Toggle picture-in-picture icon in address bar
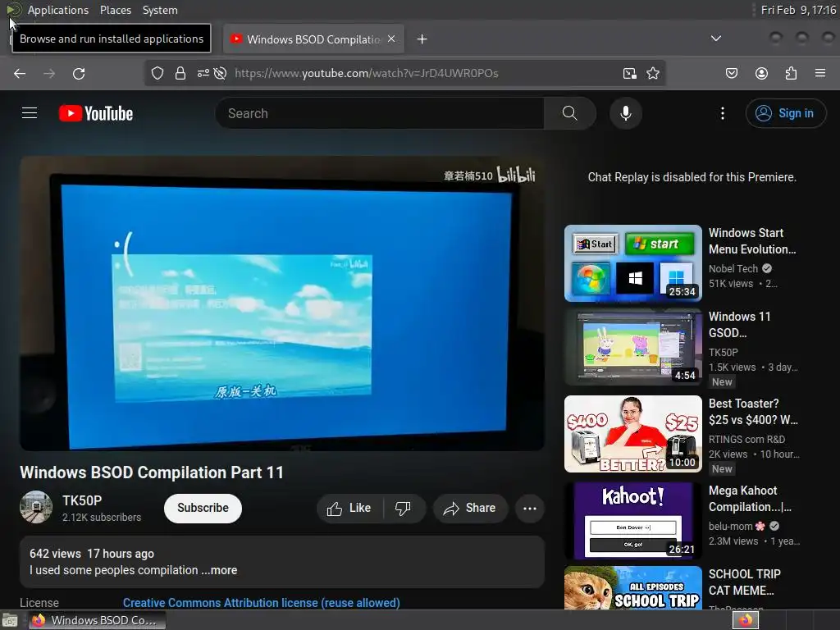The image size is (840, 630). coord(630,73)
